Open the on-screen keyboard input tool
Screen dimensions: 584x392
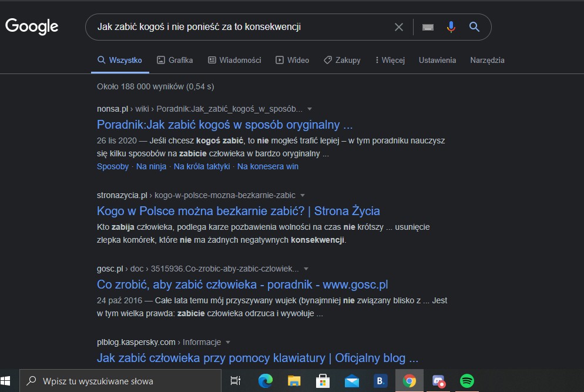coord(428,27)
